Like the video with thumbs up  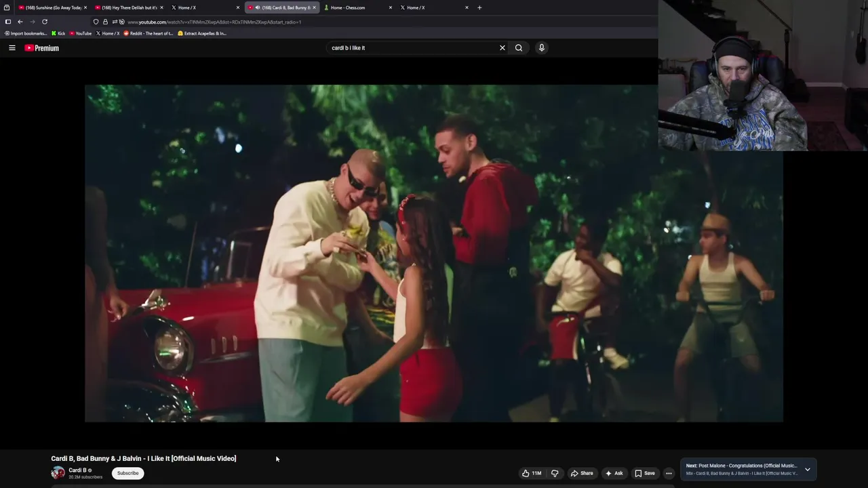point(532,473)
